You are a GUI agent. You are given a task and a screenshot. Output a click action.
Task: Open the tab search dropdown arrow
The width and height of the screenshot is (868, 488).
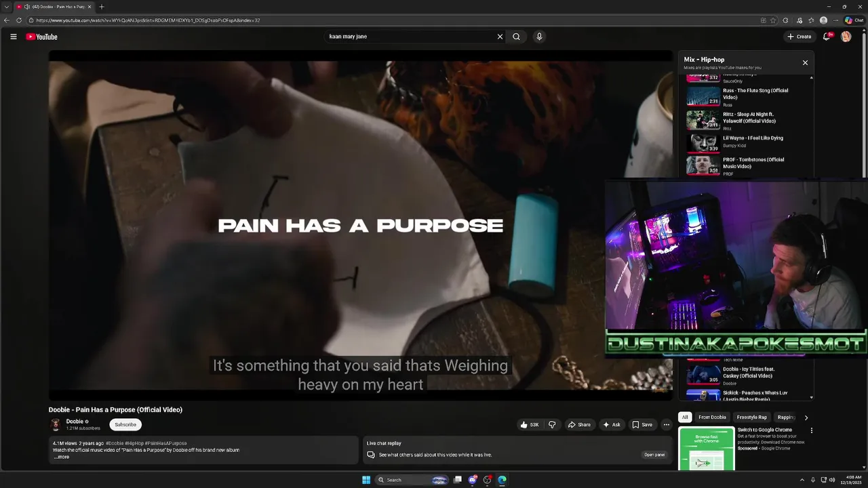[x=7, y=7]
